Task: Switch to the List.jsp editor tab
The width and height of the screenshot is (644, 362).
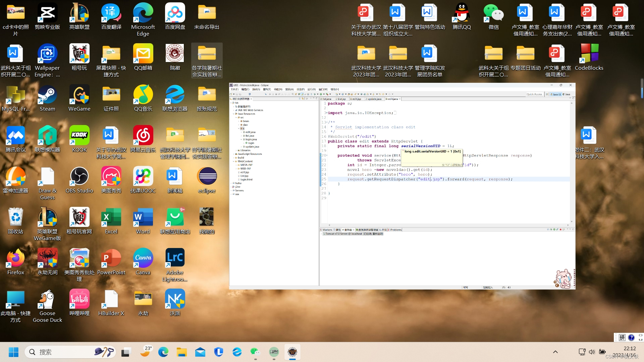Action: point(341,99)
